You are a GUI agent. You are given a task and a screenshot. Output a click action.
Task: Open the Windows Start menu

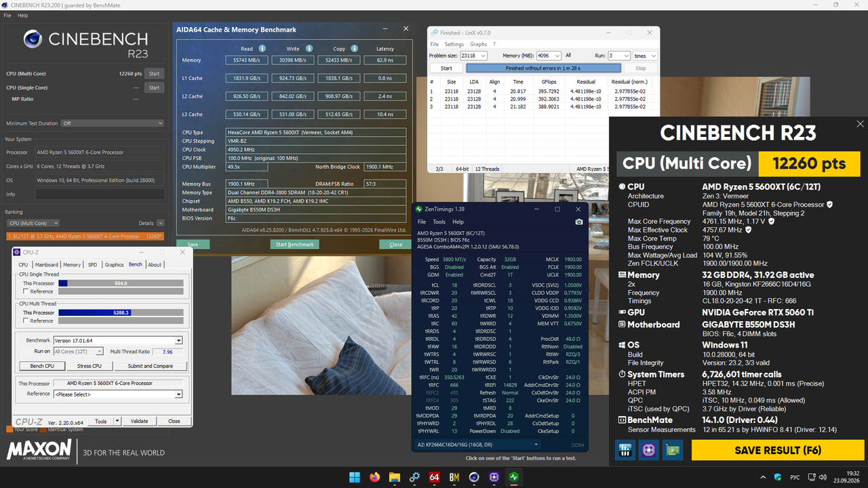[355, 477]
